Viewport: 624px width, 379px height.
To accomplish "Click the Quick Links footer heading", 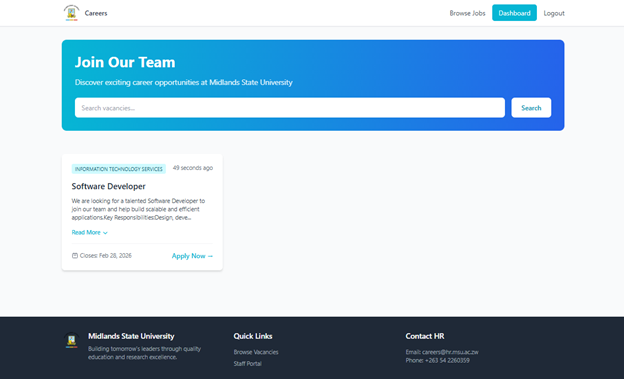I will [x=253, y=336].
